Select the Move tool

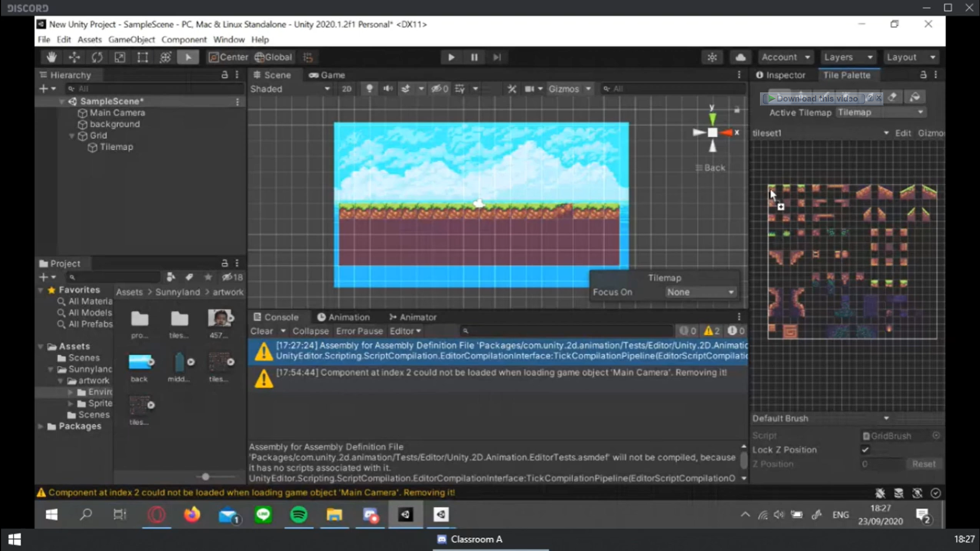tap(74, 57)
